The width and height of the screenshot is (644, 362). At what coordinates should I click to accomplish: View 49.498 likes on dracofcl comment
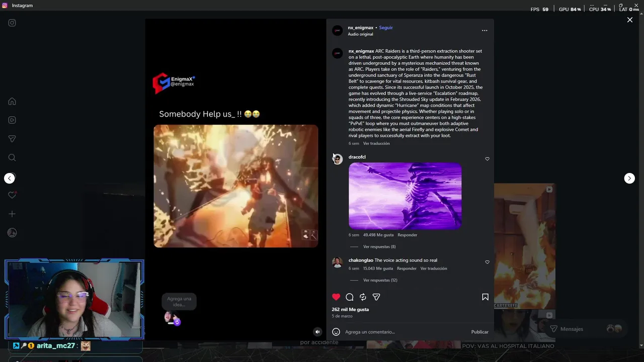[x=378, y=235]
